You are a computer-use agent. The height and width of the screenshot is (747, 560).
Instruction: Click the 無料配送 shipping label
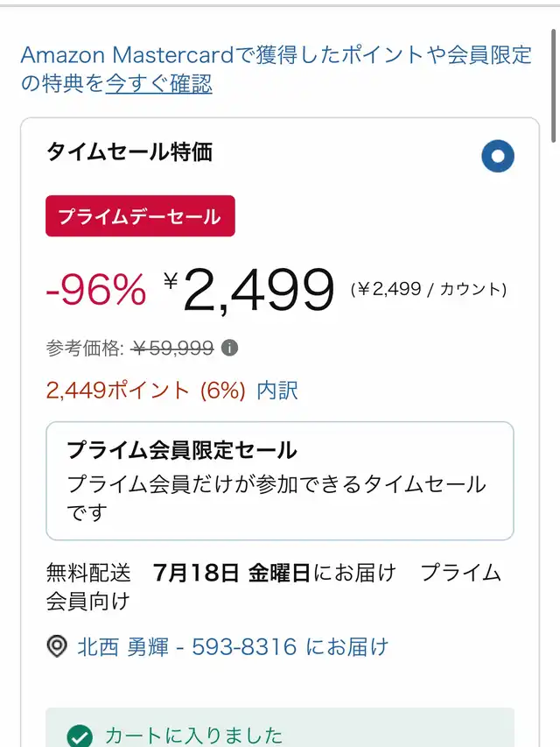click(88, 573)
